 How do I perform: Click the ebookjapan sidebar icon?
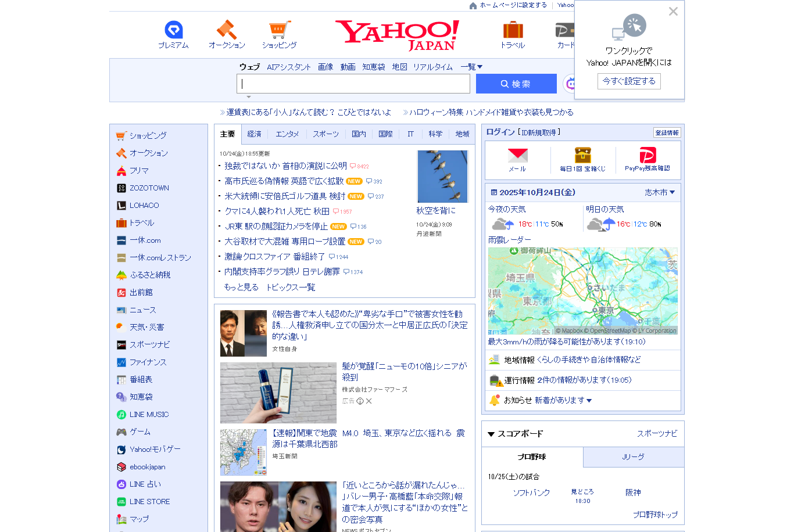[x=121, y=466]
